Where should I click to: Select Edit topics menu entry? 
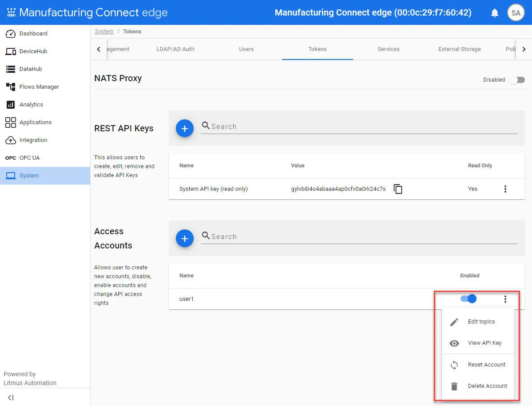[478, 322]
